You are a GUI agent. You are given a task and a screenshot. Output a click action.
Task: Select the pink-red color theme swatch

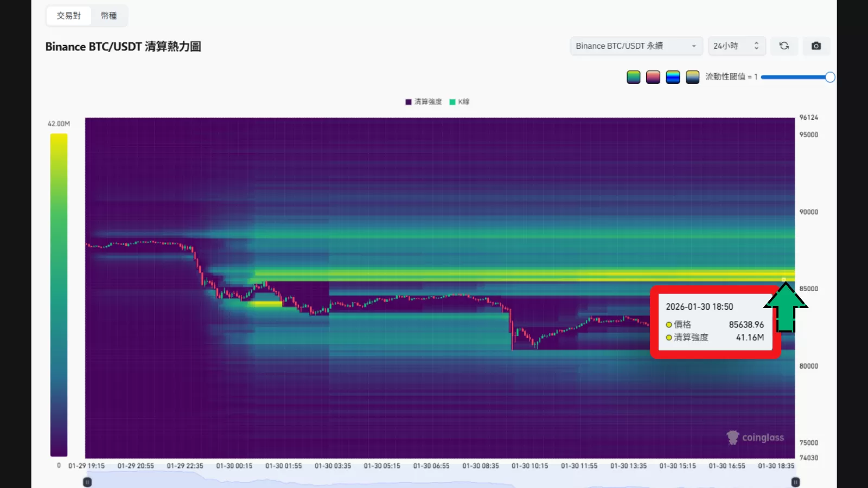point(653,77)
